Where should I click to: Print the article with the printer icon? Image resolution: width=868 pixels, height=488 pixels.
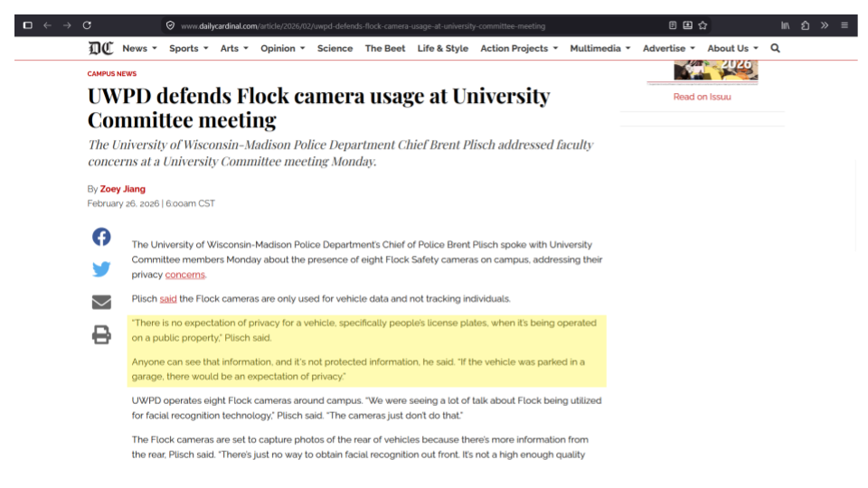[101, 334]
